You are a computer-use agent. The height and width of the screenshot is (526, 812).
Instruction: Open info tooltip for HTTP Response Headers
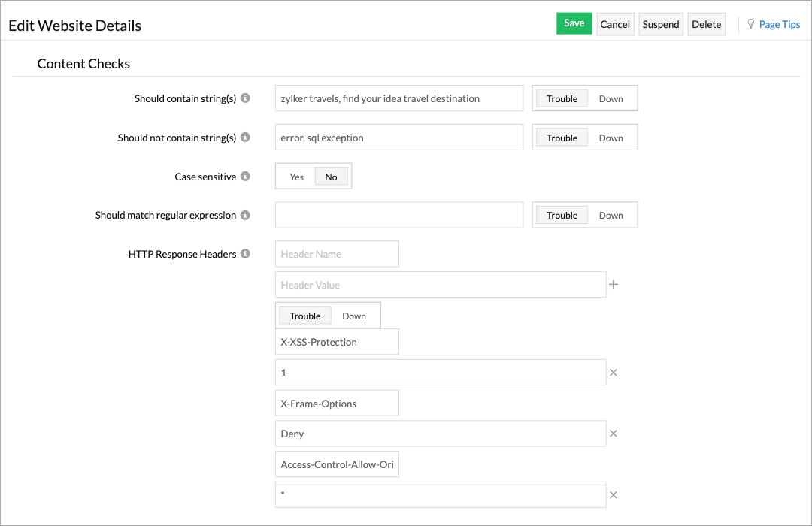pyautogui.click(x=246, y=253)
